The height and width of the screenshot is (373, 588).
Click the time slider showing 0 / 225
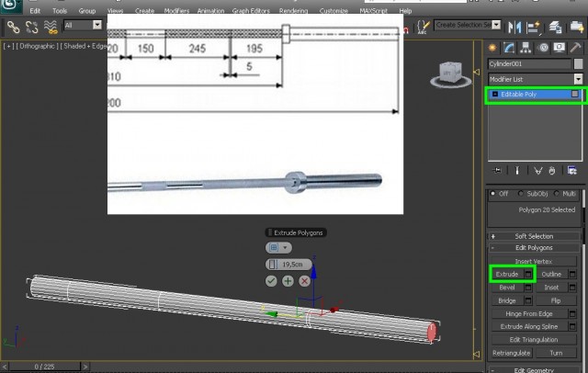click(45, 367)
